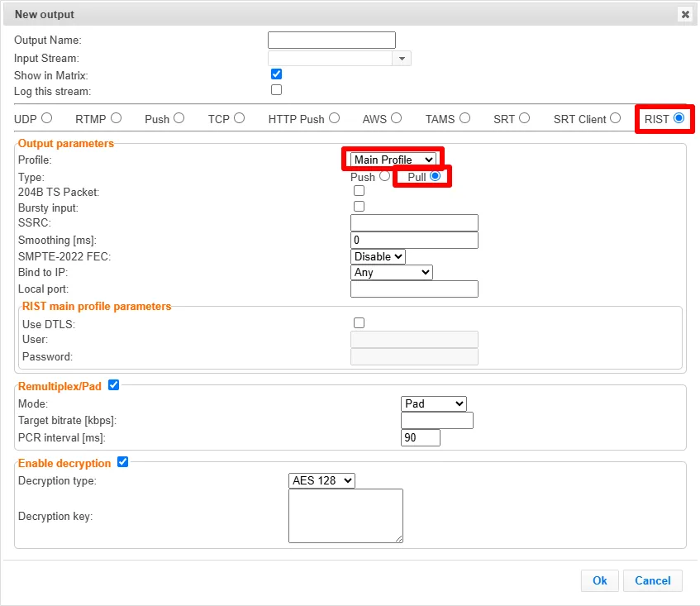The height and width of the screenshot is (606, 700).
Task: Open the Decryption type dropdown
Action: tap(321, 480)
